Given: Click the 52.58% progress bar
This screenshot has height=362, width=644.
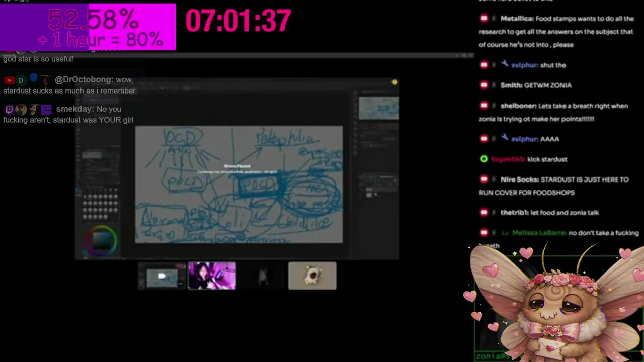Looking at the screenshot, I should tap(88, 27).
